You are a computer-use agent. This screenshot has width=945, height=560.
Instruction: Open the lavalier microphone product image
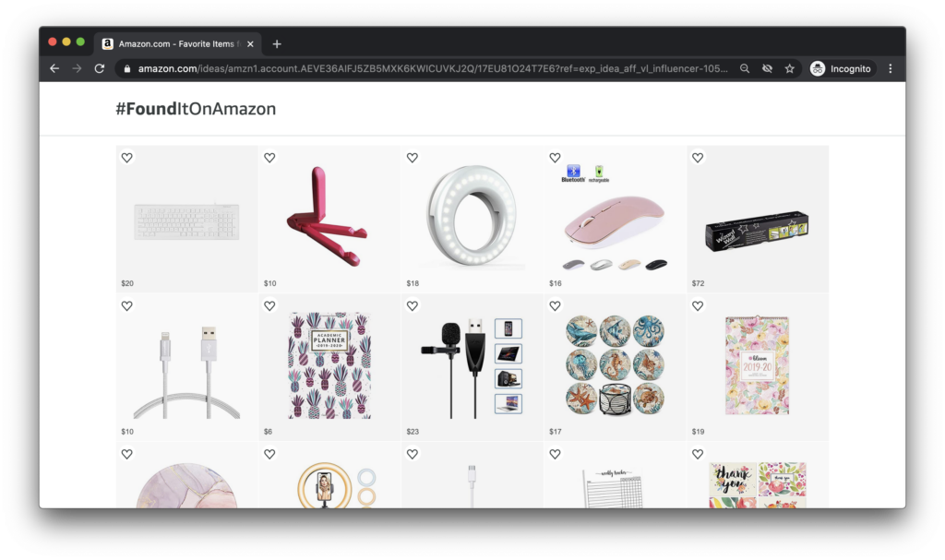472,368
